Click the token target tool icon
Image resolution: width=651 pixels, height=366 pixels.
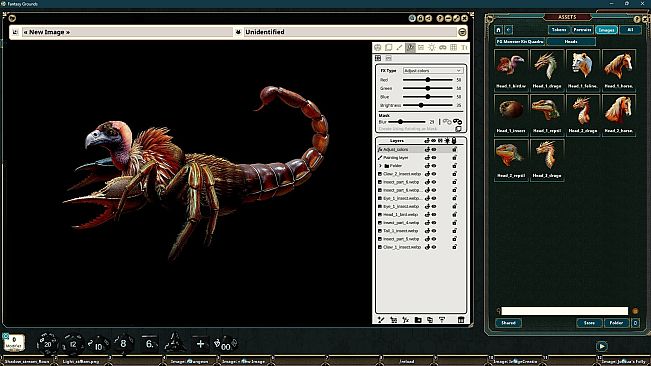pos(377,48)
